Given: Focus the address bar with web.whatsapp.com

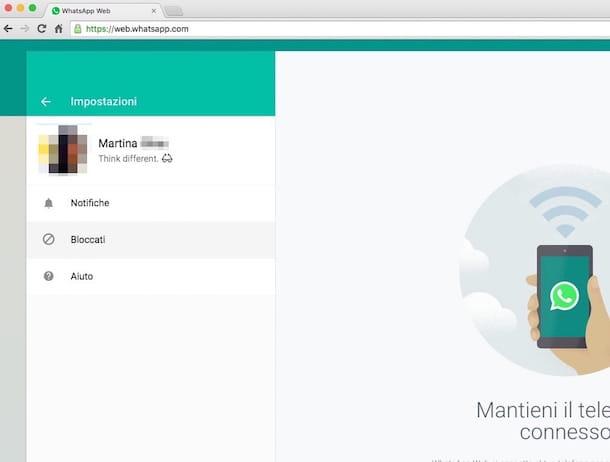Looking at the screenshot, I should click(x=340, y=29).
